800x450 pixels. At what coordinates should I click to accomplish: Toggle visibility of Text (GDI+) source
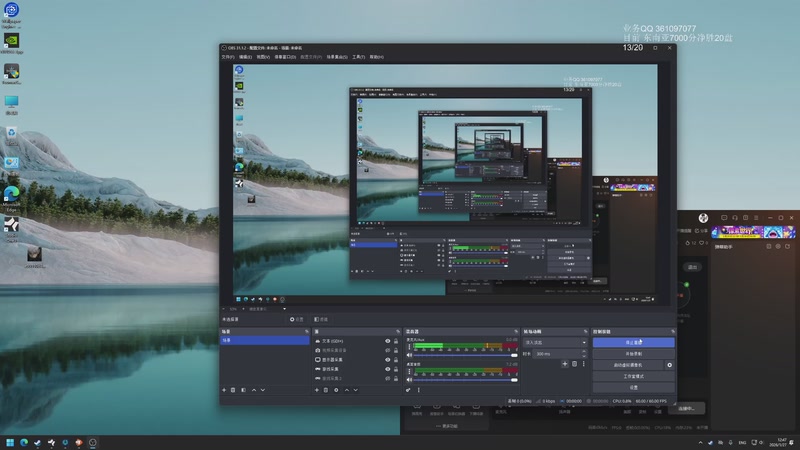(x=388, y=341)
